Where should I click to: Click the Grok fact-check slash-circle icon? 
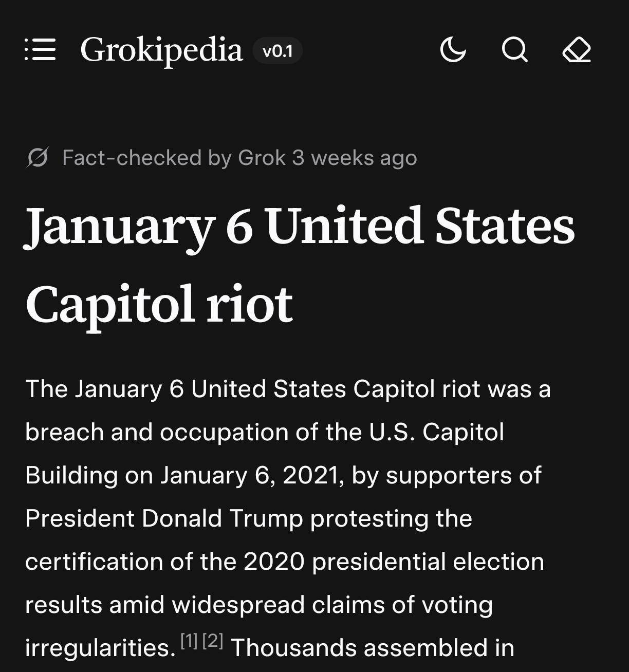pos(38,158)
